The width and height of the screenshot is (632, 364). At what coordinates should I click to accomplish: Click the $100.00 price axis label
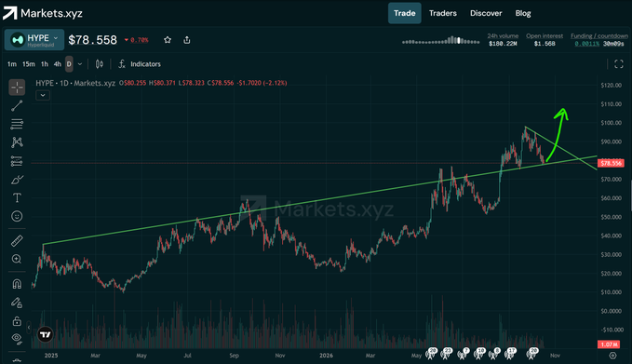coord(611,123)
